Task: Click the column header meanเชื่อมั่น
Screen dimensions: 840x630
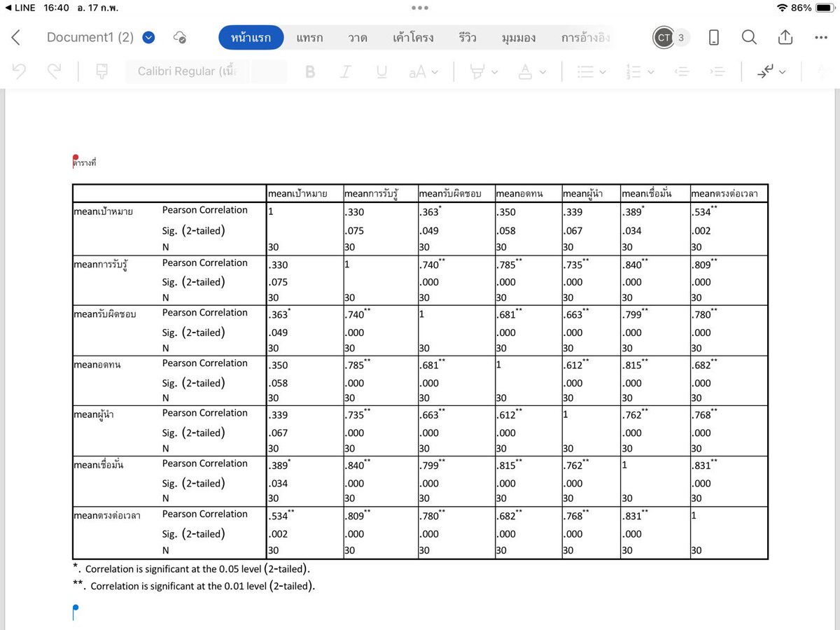Action: [647, 194]
